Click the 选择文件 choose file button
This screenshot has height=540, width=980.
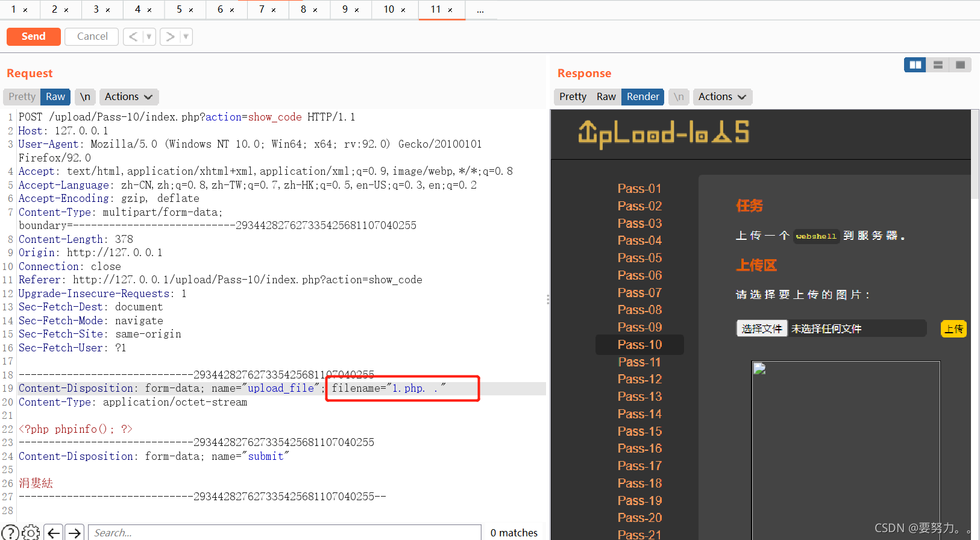[762, 328]
